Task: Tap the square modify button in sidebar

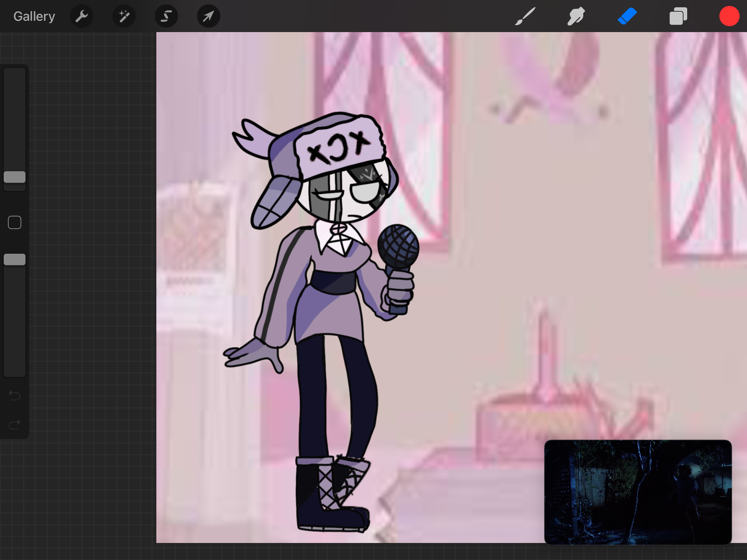Action: point(15,222)
